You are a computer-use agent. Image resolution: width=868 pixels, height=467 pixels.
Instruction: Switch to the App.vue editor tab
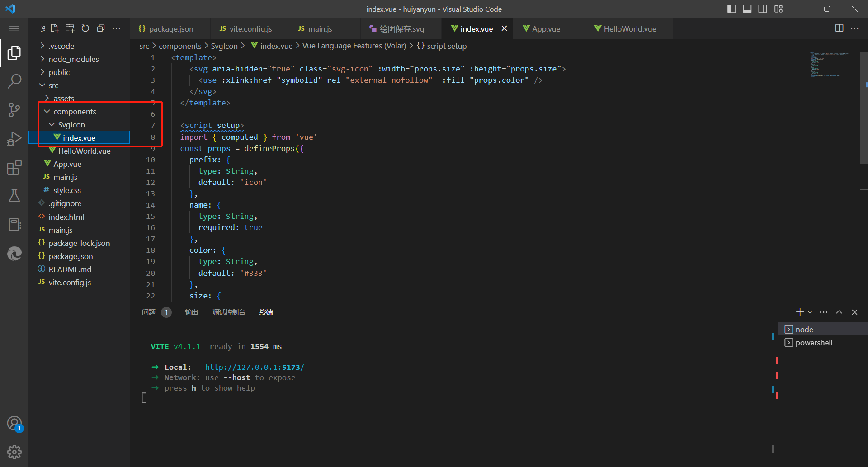pos(546,29)
